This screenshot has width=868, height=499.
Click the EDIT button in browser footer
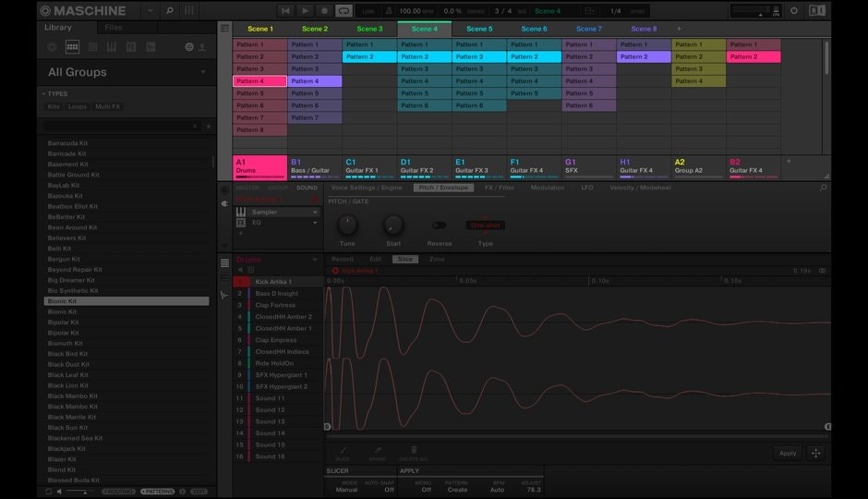click(x=199, y=492)
